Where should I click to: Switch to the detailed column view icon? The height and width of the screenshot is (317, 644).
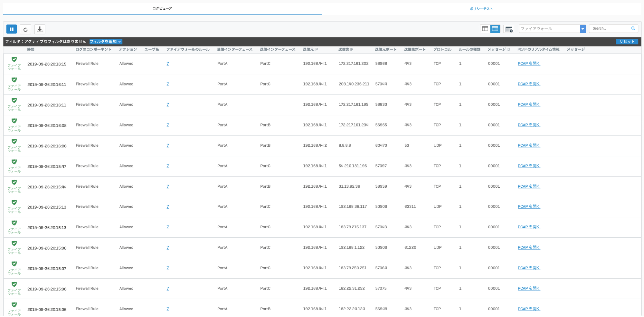[x=495, y=29]
